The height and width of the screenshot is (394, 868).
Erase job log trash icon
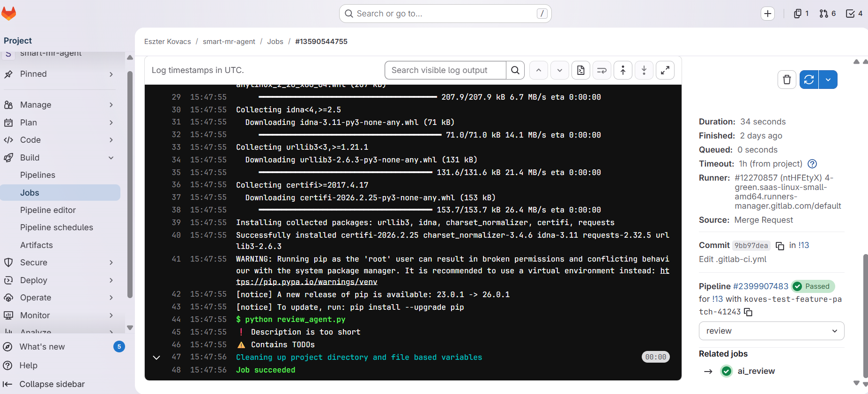(787, 80)
